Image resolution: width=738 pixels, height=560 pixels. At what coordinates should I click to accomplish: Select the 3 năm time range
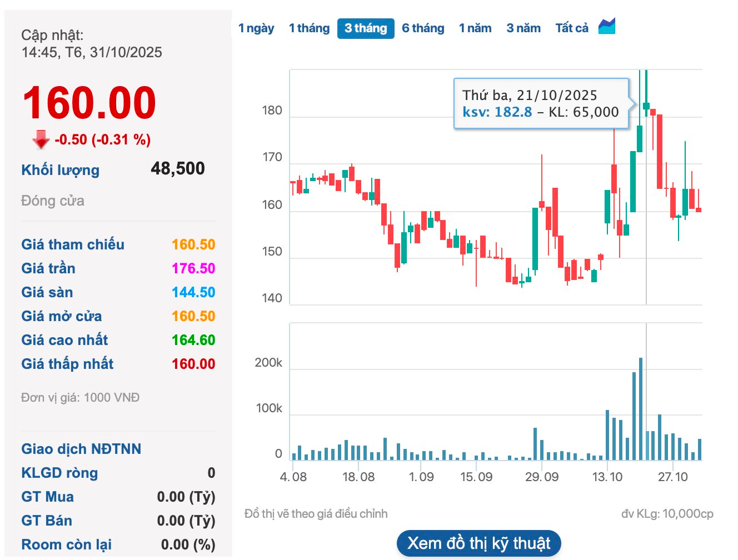coord(523,28)
